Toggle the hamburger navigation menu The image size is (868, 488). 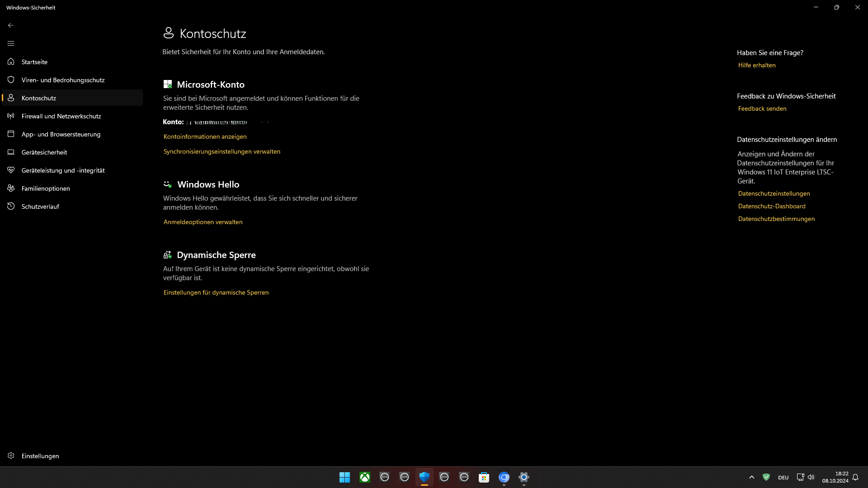pos(11,43)
